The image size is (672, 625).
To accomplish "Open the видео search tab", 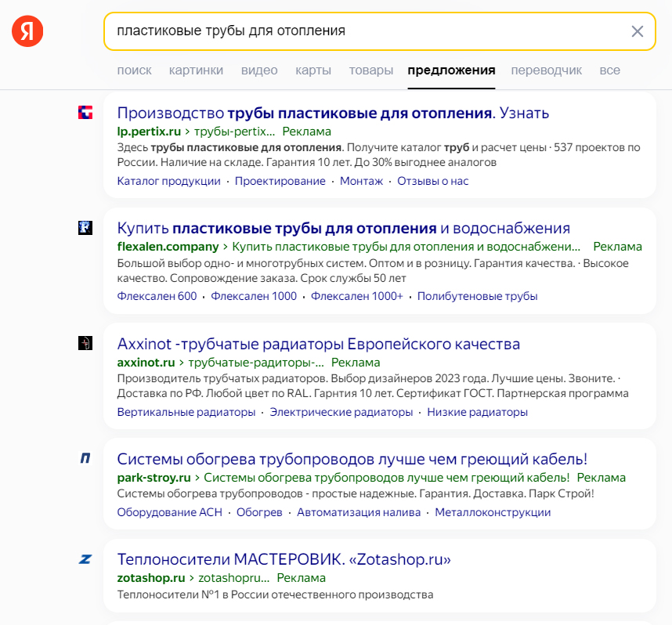I will 259,70.
